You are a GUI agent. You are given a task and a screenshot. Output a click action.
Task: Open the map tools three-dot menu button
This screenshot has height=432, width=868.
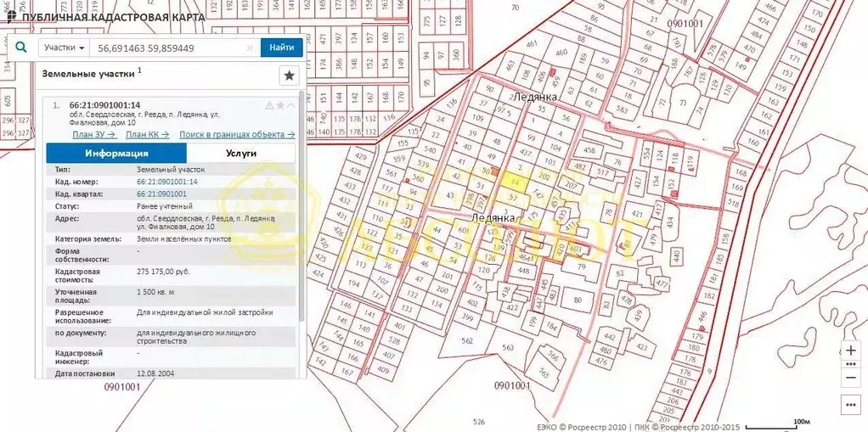(x=851, y=404)
